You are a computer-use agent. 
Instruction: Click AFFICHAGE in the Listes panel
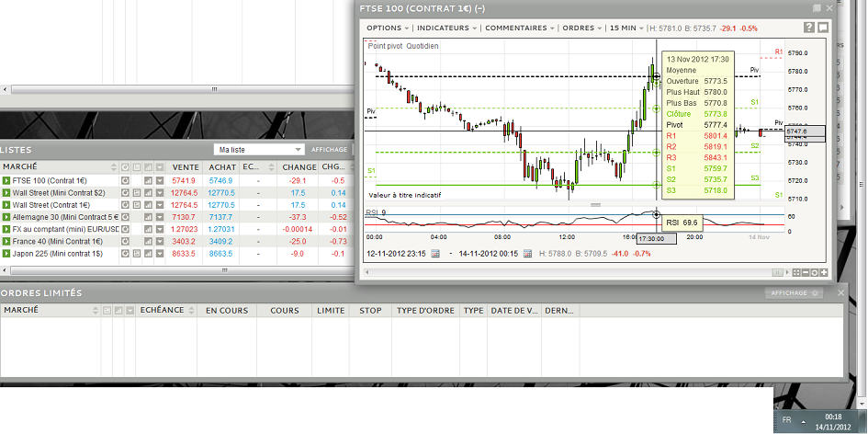coord(330,150)
